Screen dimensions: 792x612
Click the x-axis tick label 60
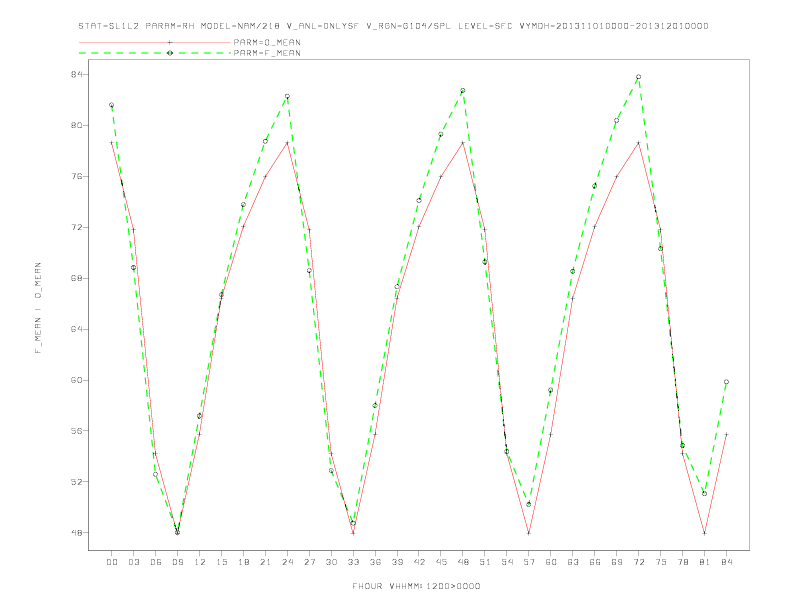coord(551,562)
